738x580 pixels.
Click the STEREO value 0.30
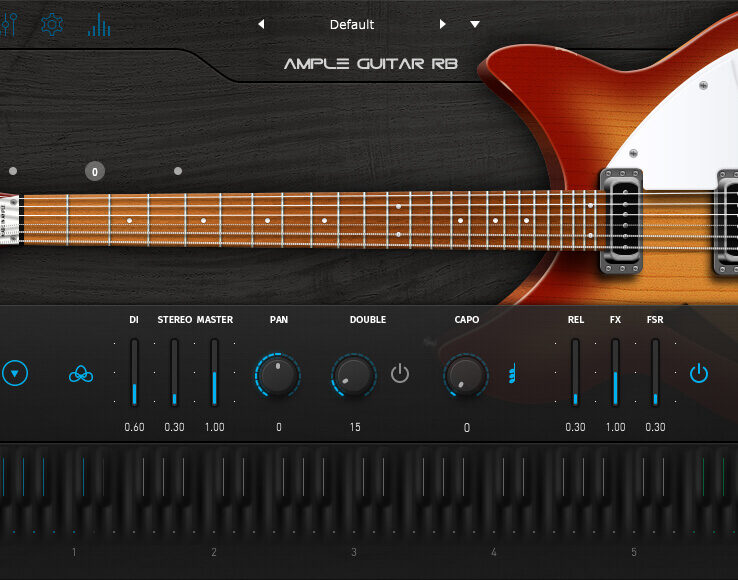pyautogui.click(x=174, y=427)
